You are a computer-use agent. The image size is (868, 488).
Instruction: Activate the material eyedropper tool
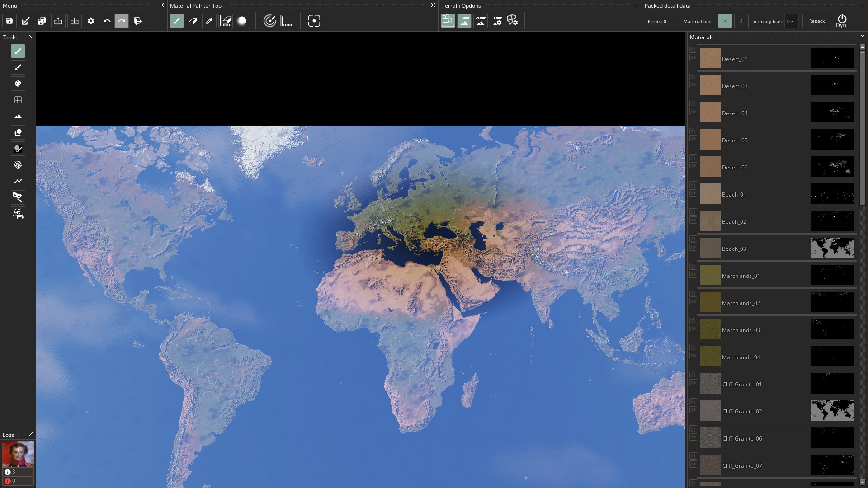pos(209,21)
